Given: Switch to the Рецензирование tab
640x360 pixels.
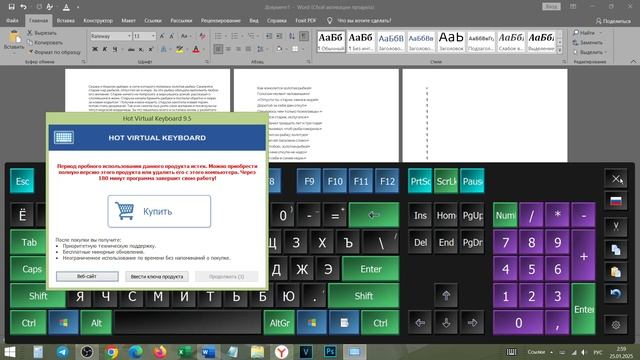Looking at the screenshot, I should (x=220, y=20).
